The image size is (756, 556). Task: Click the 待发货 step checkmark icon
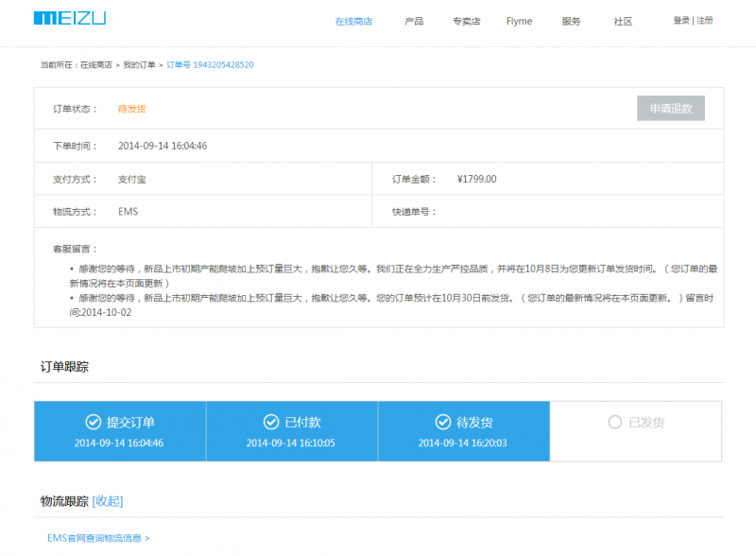click(443, 422)
